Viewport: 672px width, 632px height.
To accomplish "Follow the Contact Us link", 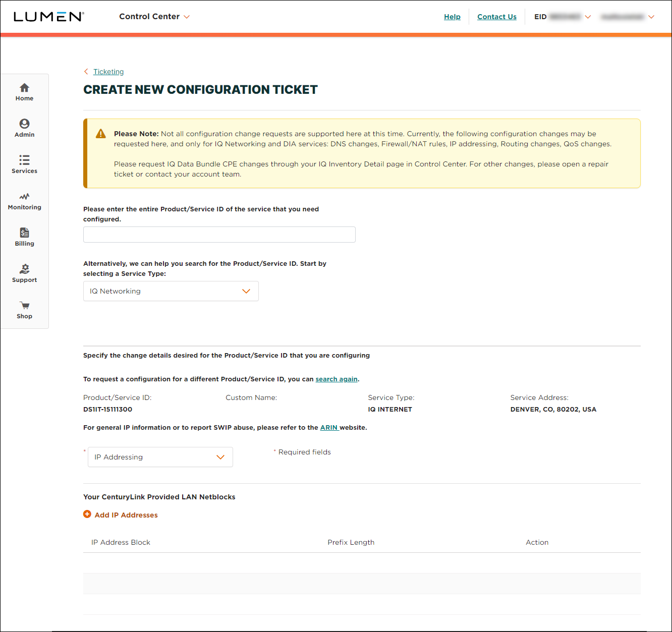I will click(497, 17).
